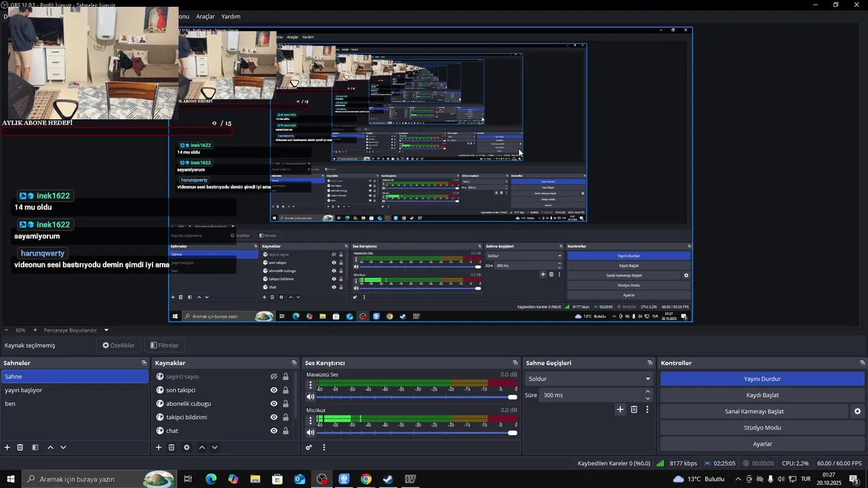This screenshot has width=868, height=488.
Task: Hide the takipci bildirimi source
Action: point(274,418)
